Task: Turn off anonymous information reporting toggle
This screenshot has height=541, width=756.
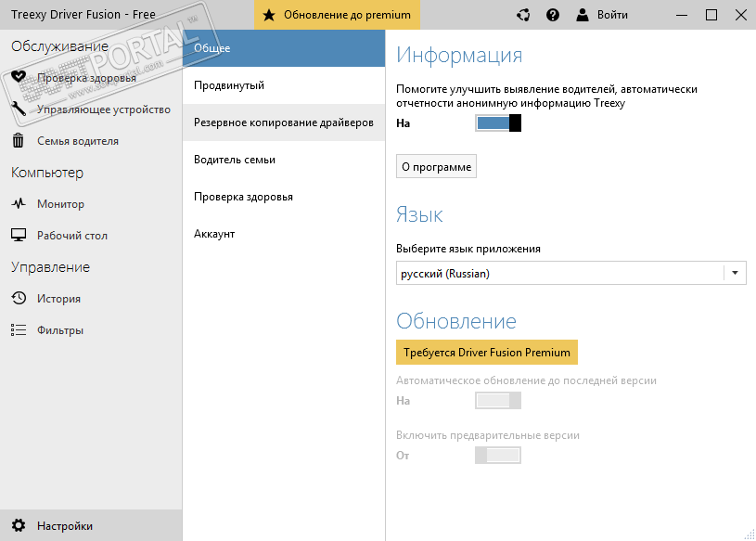Action: click(x=498, y=122)
